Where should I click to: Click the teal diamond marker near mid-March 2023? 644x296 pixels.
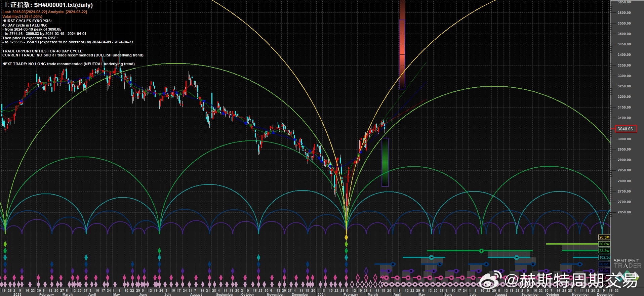(x=86, y=258)
